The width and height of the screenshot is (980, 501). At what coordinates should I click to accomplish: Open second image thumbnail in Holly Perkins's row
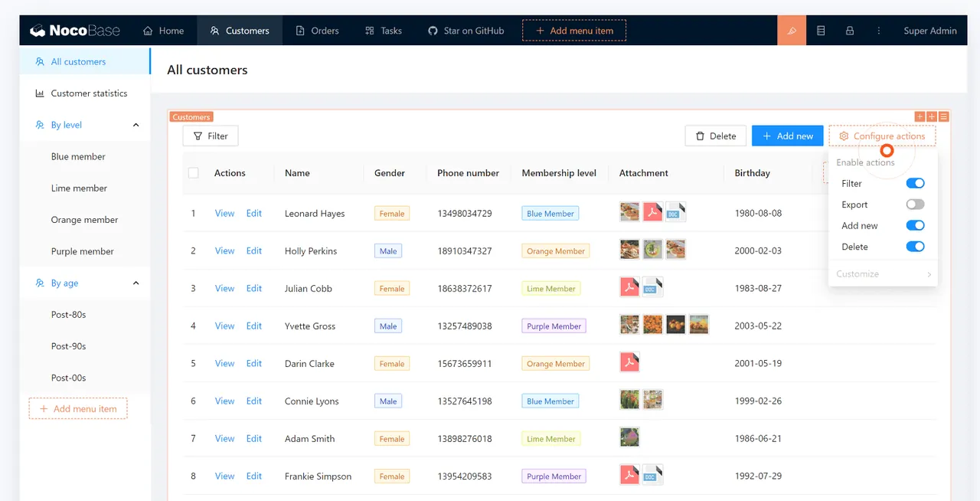coord(652,250)
